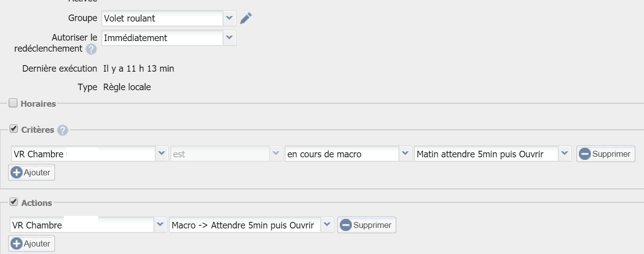Enable the Horaires checkbox

13,104
